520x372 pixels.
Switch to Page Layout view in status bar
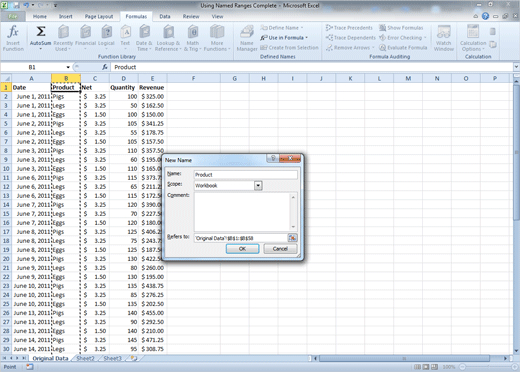point(426,367)
